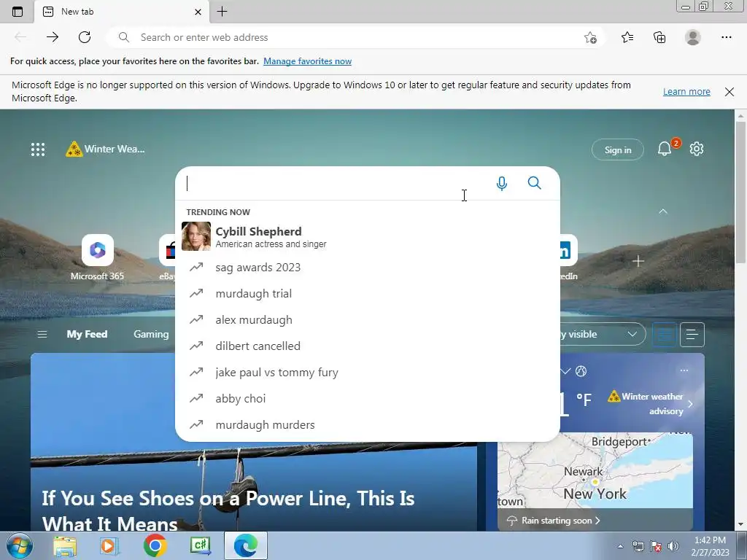
Task: Open the app launcher grid icon
Action: coord(38,149)
